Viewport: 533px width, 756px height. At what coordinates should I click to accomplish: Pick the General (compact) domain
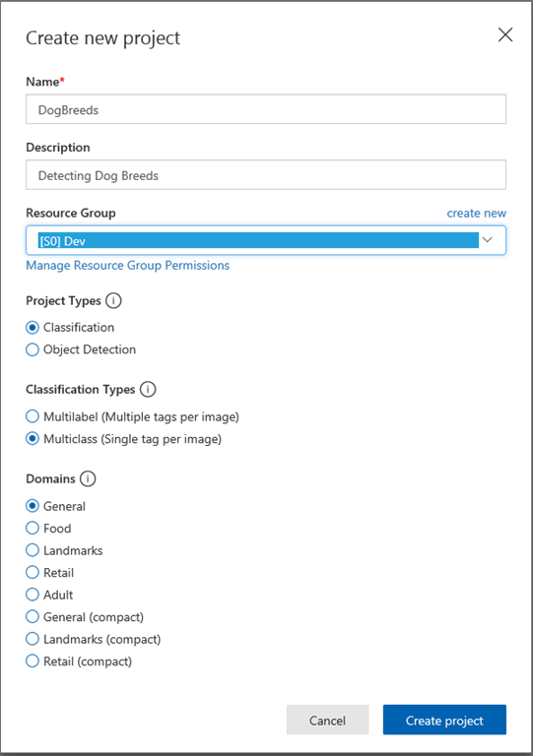[33, 616]
